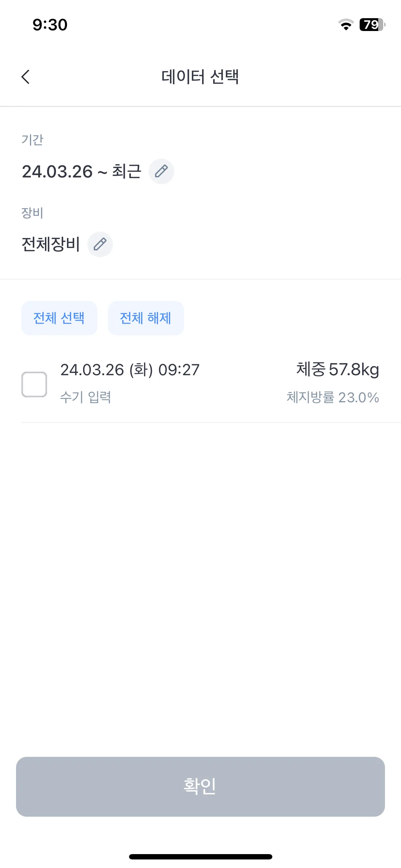Open the period range 24.03.26 ~ 최근
The image size is (401, 868).
pos(82,171)
